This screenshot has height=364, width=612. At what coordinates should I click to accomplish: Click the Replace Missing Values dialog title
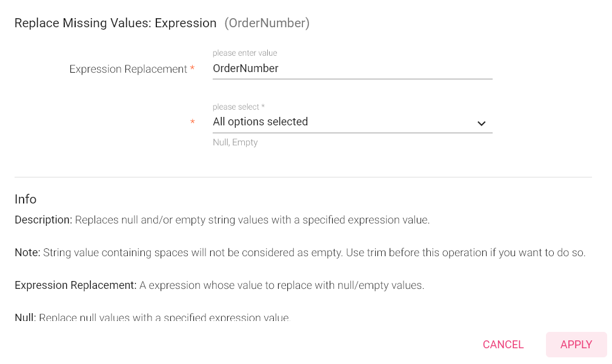click(115, 22)
